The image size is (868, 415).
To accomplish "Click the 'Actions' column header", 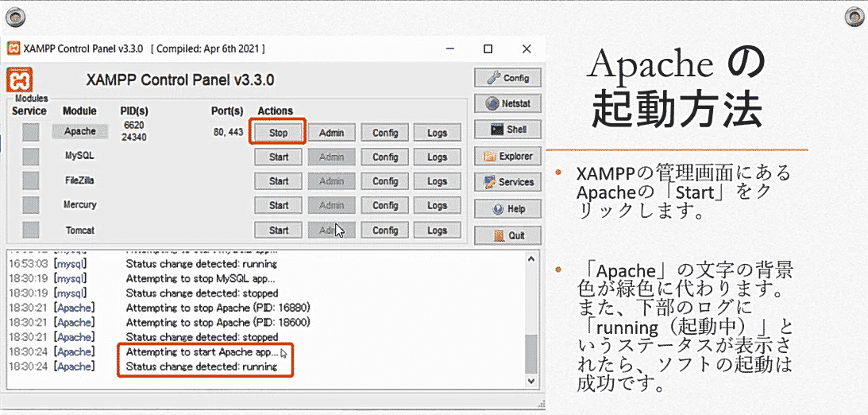I will click(275, 111).
